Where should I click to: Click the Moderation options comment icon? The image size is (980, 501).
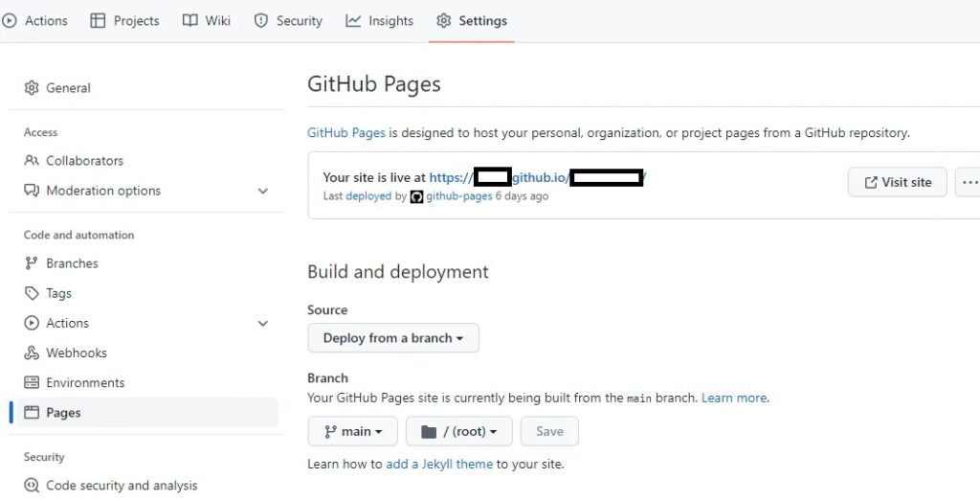point(32,190)
